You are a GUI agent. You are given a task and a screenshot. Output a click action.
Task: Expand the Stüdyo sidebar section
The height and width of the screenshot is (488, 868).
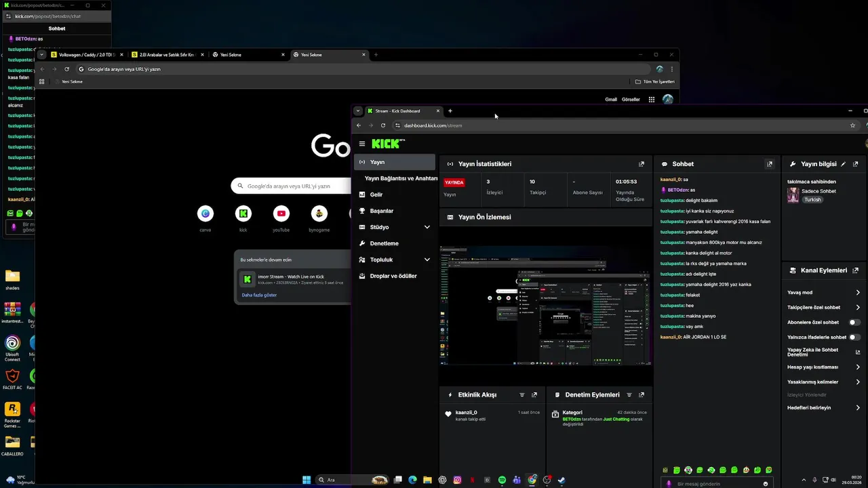tap(427, 227)
